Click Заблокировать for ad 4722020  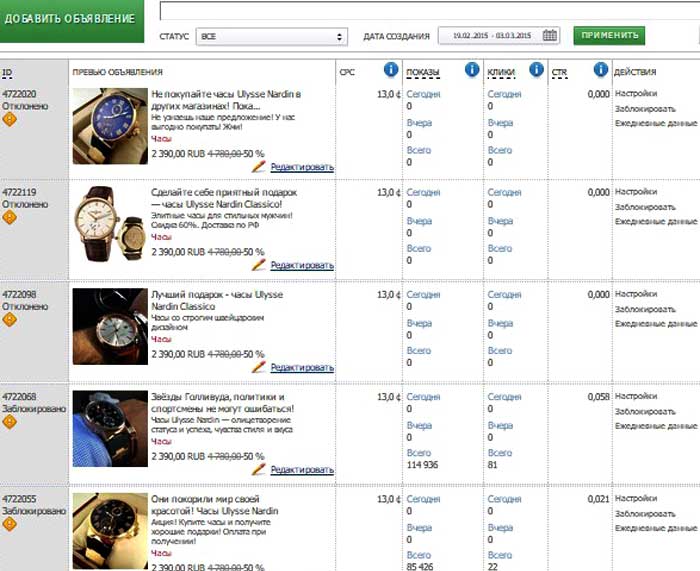click(x=645, y=109)
